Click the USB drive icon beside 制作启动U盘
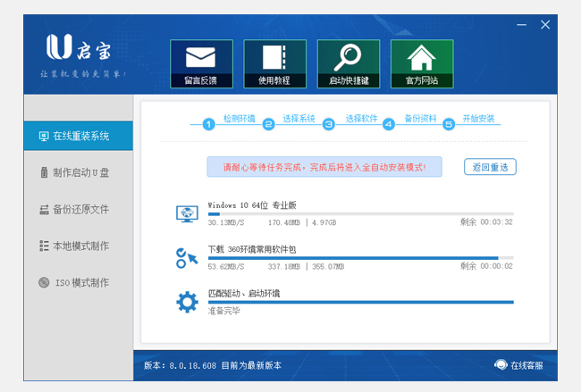This screenshot has width=581, height=392. pyautogui.click(x=44, y=172)
